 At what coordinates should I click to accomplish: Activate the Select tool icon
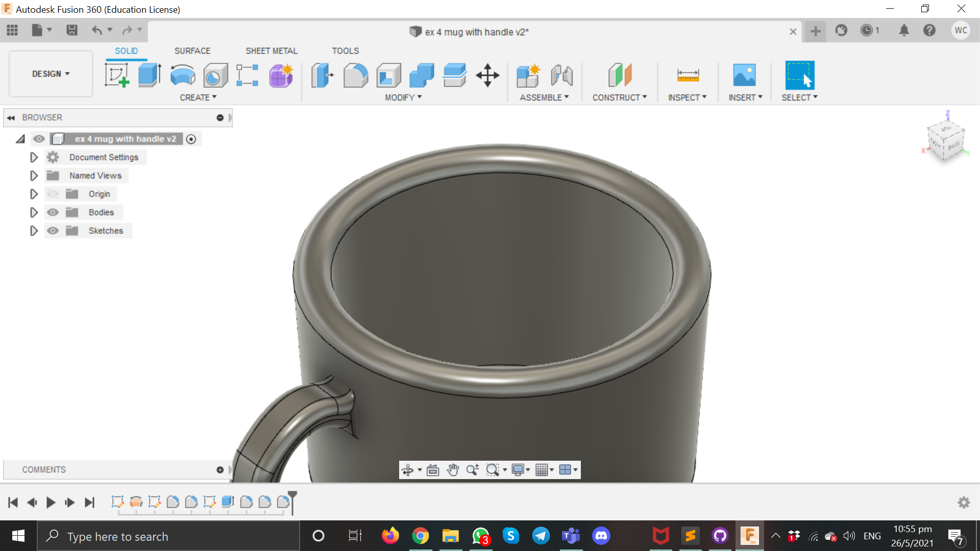click(x=799, y=75)
